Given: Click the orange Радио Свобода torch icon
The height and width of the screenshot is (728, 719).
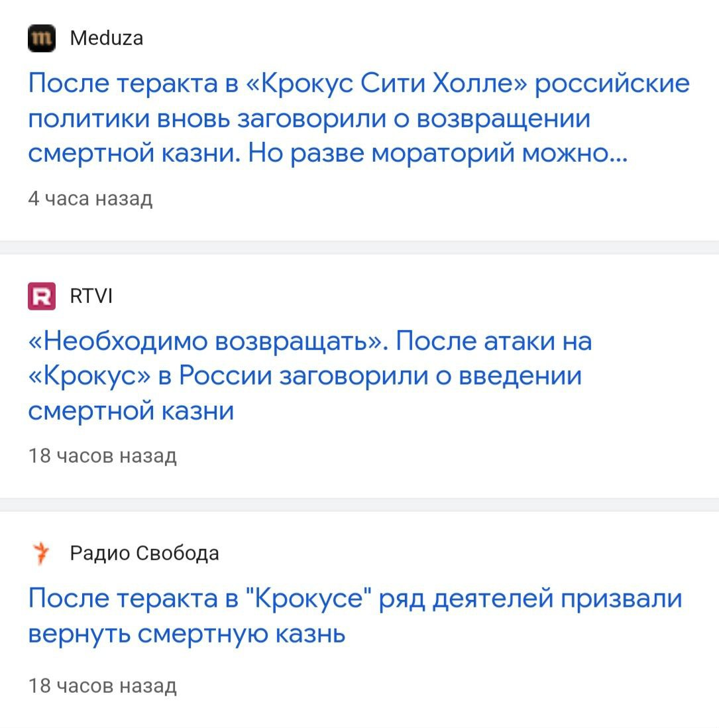Looking at the screenshot, I should [42, 553].
